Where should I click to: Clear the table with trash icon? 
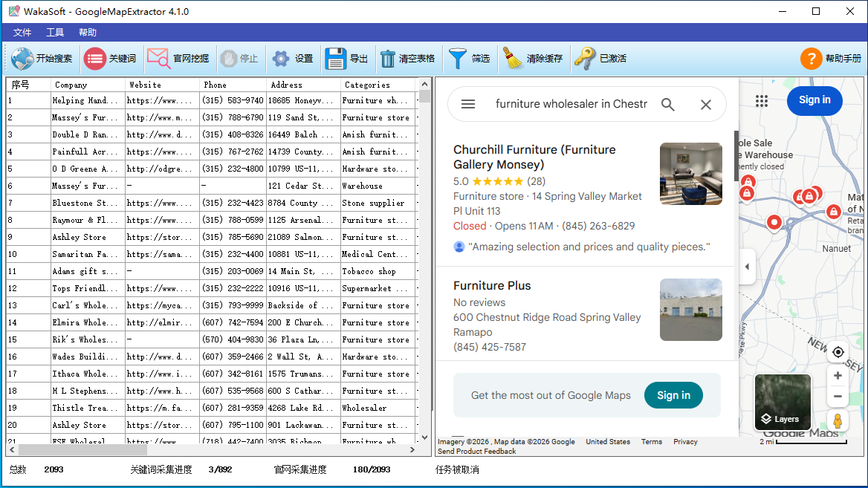click(388, 59)
